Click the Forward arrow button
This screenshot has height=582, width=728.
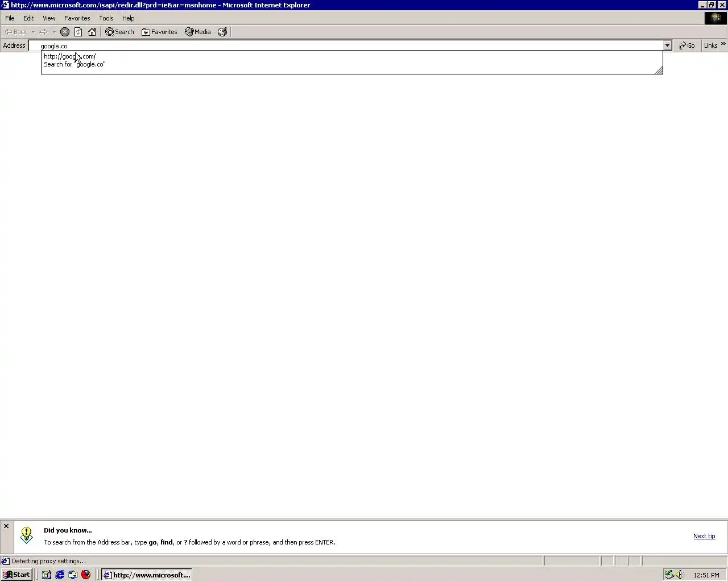click(43, 32)
